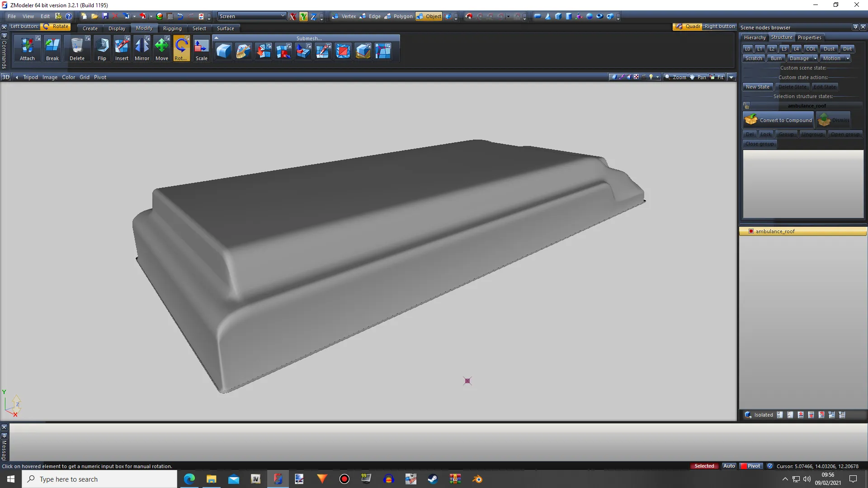868x488 pixels.
Task: Click Convert to Compound button
Action: coord(778,120)
